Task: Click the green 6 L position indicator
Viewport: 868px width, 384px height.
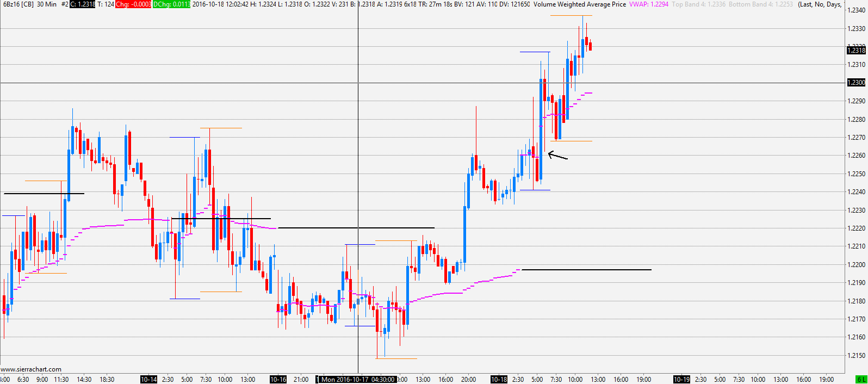Action: (x=861, y=379)
